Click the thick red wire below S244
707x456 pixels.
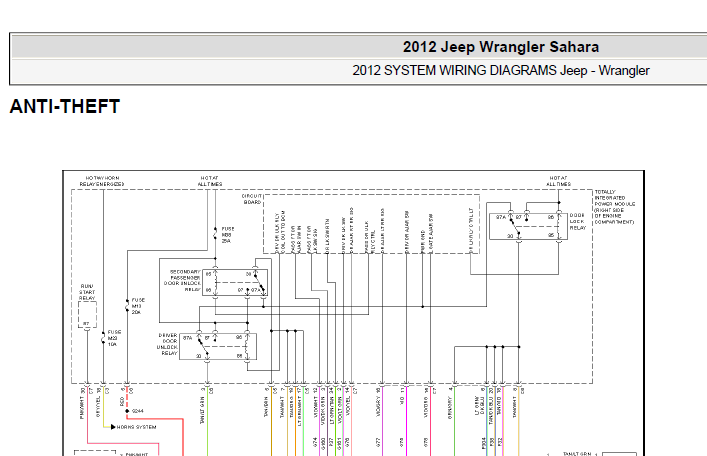click(183, 437)
